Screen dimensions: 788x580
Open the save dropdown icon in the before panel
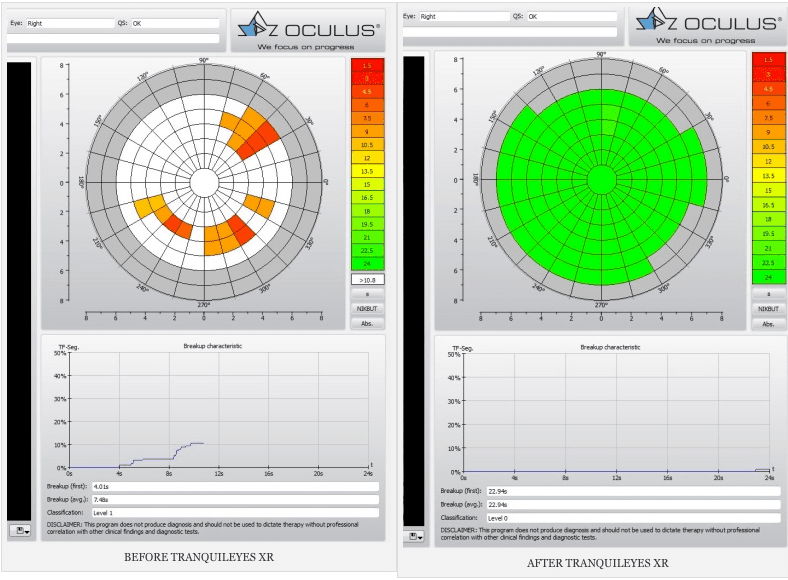point(20,530)
